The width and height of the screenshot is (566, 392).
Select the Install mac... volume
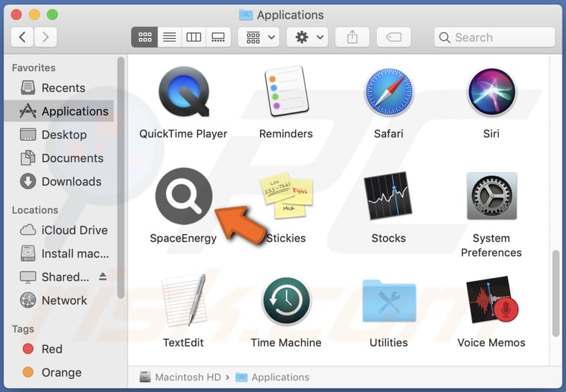(59, 254)
